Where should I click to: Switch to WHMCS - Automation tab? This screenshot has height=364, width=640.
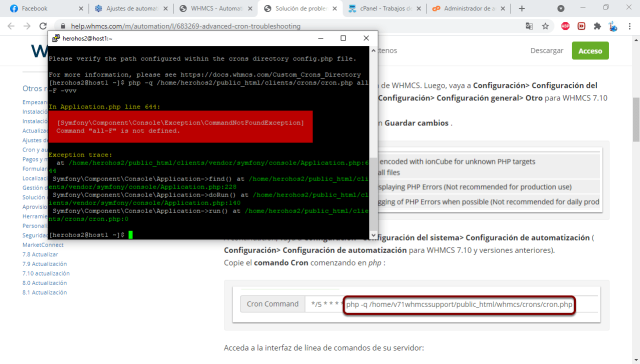tap(216, 8)
